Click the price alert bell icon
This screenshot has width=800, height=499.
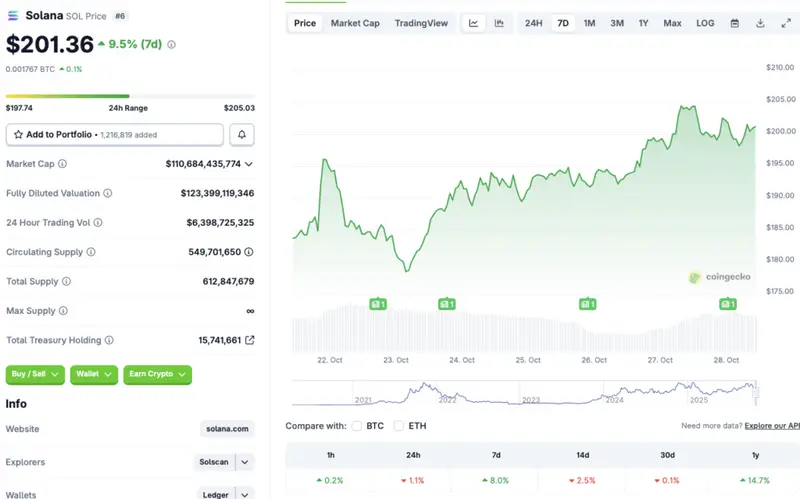[x=241, y=134]
